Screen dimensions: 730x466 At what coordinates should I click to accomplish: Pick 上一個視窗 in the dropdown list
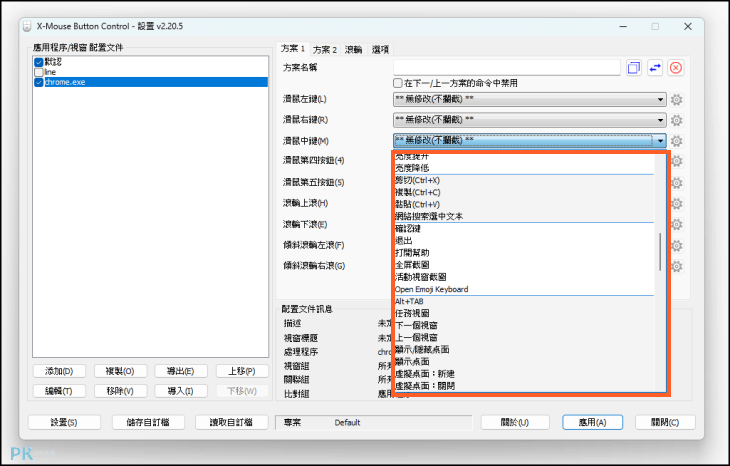coord(524,338)
